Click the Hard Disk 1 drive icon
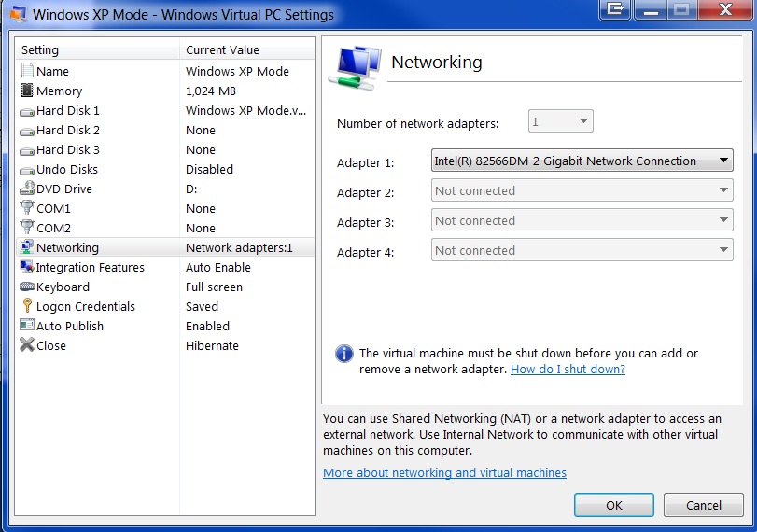757x532 pixels. 27,111
